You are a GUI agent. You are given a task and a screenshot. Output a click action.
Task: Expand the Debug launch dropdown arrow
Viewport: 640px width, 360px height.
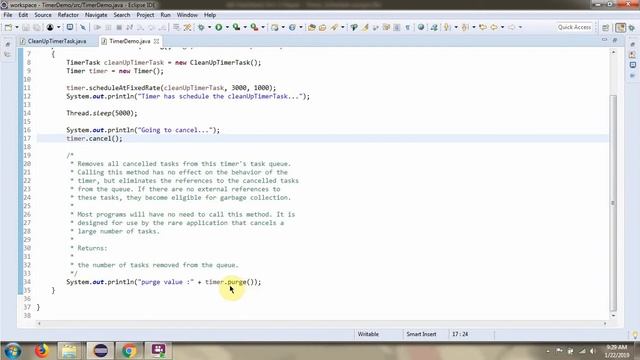tap(209, 27)
